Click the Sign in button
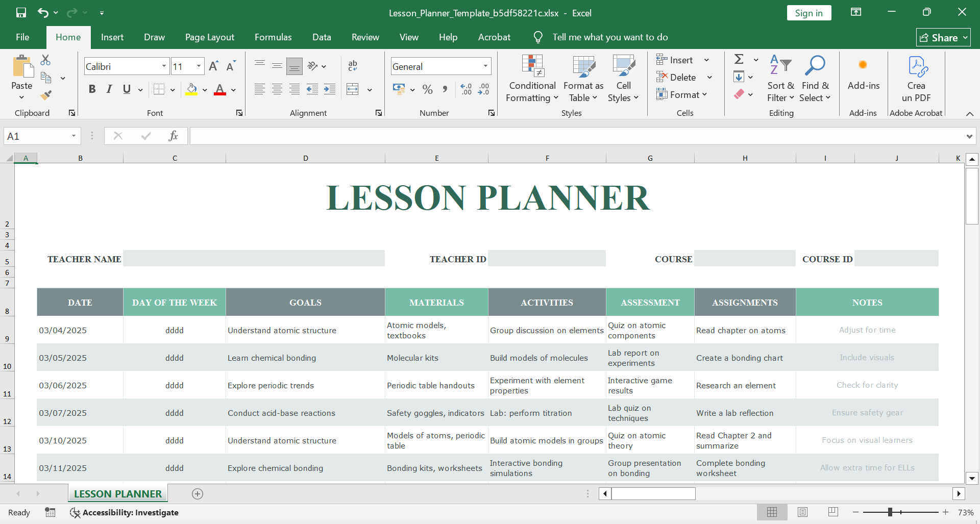Image resolution: width=980 pixels, height=524 pixels. [x=808, y=13]
